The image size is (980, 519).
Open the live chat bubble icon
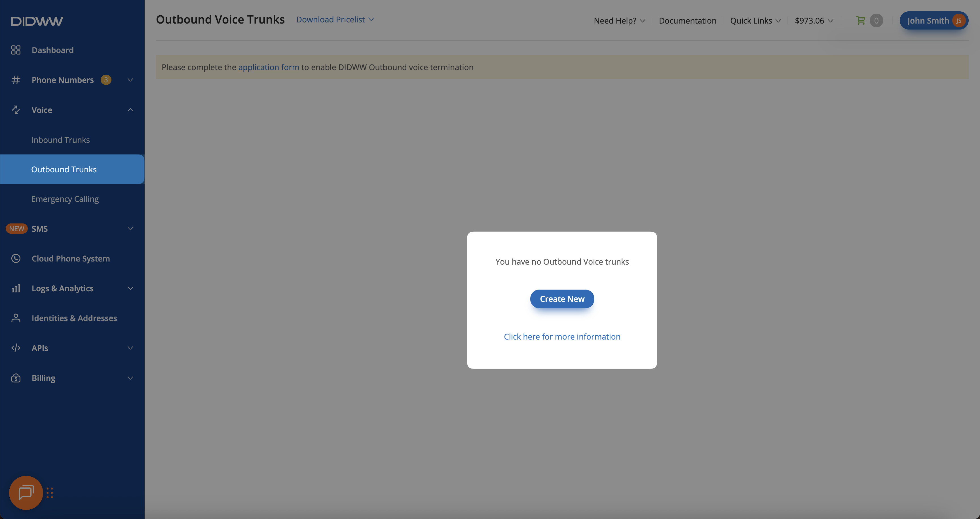[26, 492]
